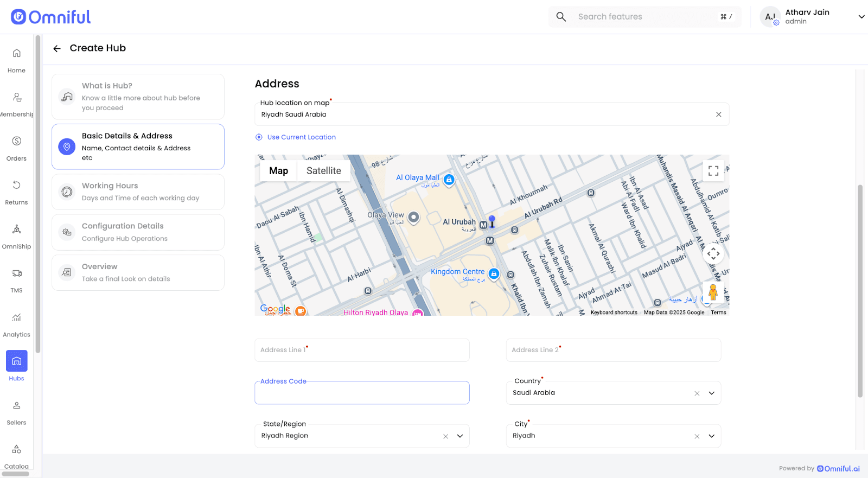The image size is (868, 478).
Task: Switch the map to Map view
Action: [x=278, y=171]
